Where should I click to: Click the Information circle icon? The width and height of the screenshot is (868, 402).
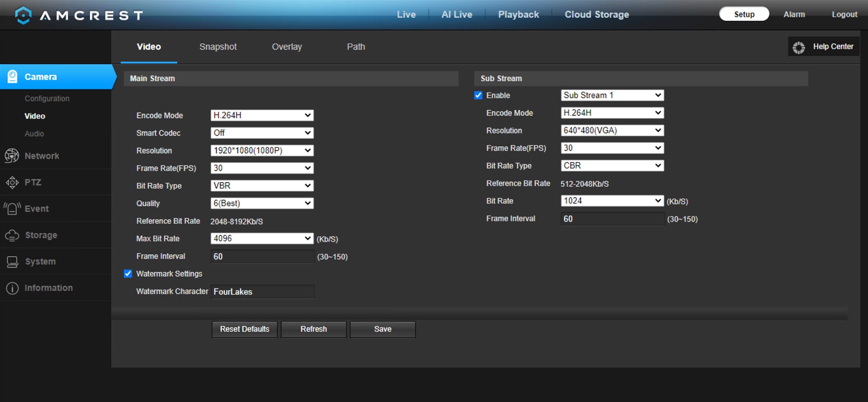coord(12,288)
